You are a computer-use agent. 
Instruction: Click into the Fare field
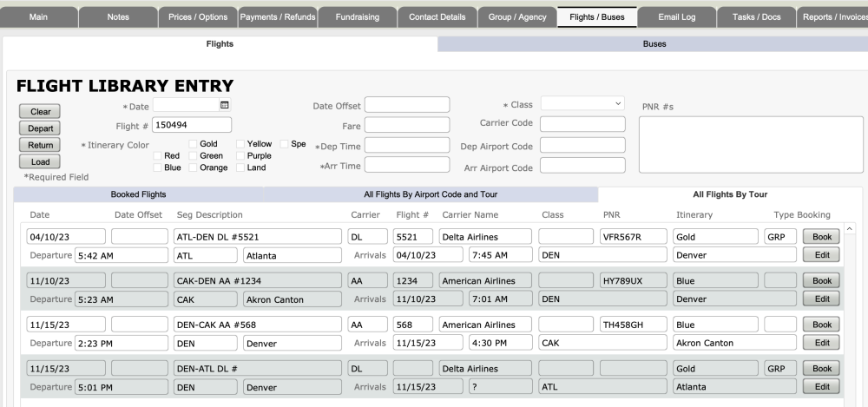click(407, 125)
